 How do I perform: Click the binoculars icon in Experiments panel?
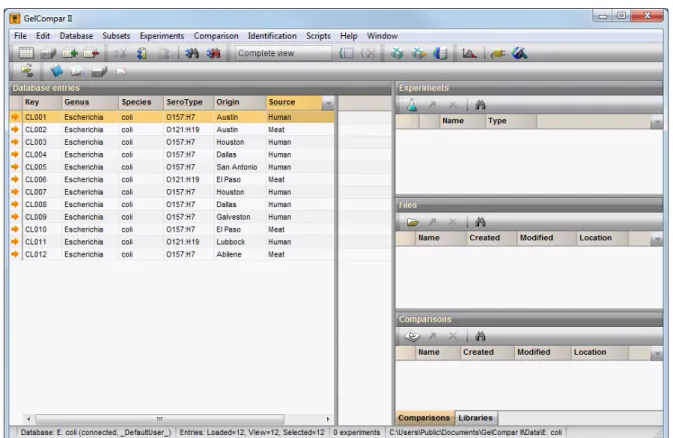pos(480,105)
